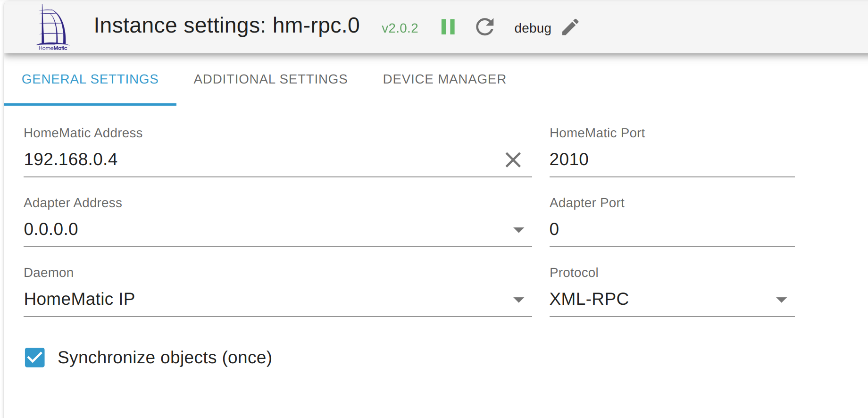
Task: Pause the hm-rpc.0 instance
Action: (x=448, y=27)
